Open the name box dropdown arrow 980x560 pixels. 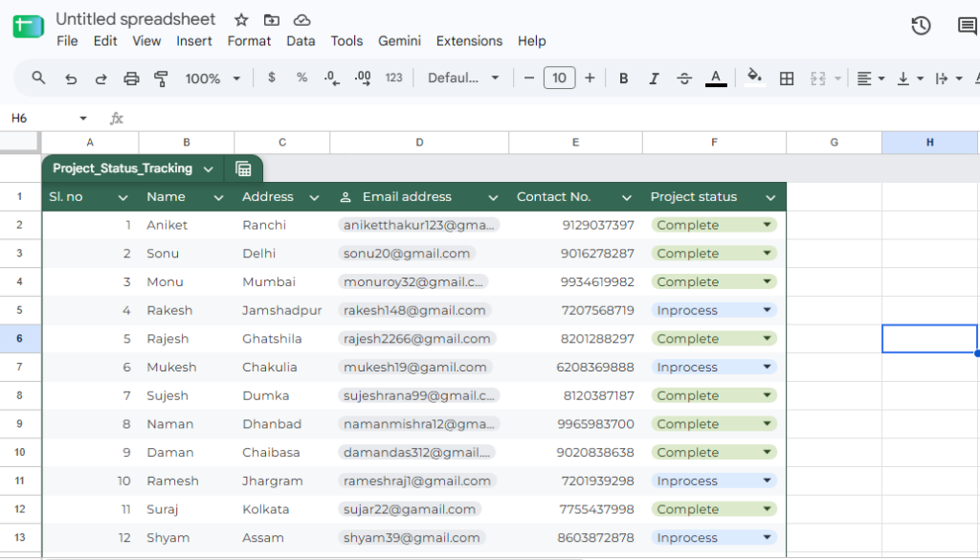pyautogui.click(x=83, y=118)
